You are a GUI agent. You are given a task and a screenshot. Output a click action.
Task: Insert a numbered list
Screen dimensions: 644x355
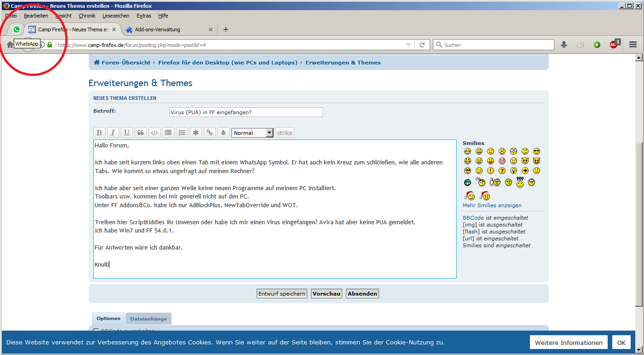182,133
